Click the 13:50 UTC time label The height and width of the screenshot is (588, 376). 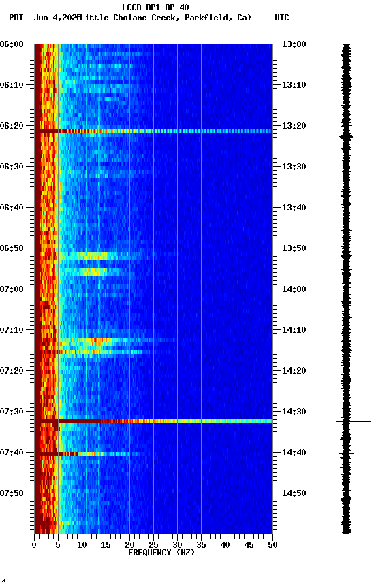[294, 248]
